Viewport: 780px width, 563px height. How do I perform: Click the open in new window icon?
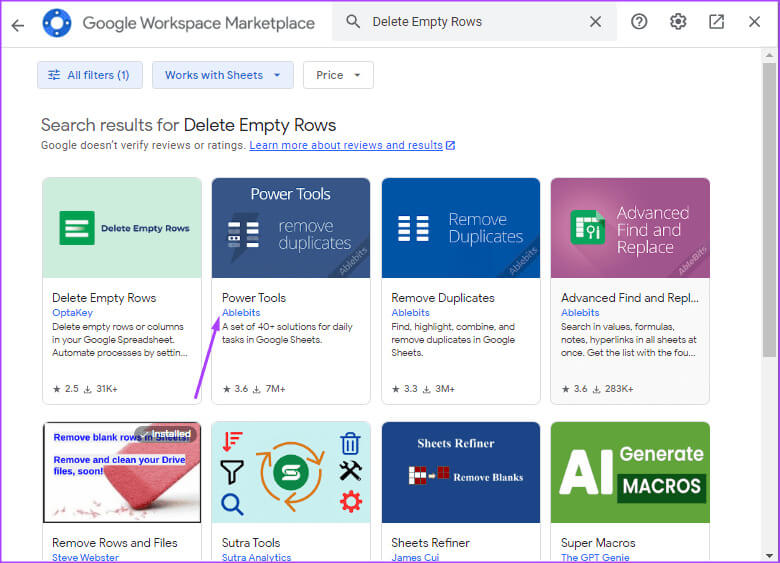716,22
